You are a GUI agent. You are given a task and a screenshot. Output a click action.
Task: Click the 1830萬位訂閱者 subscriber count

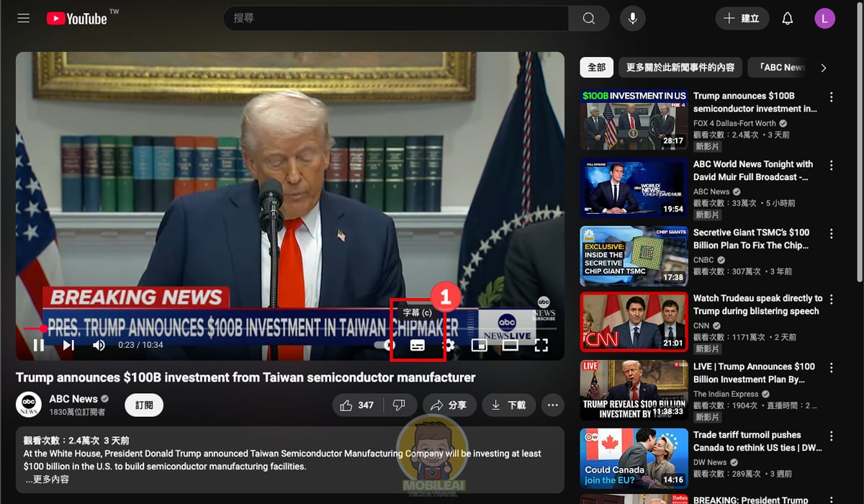tap(77, 412)
